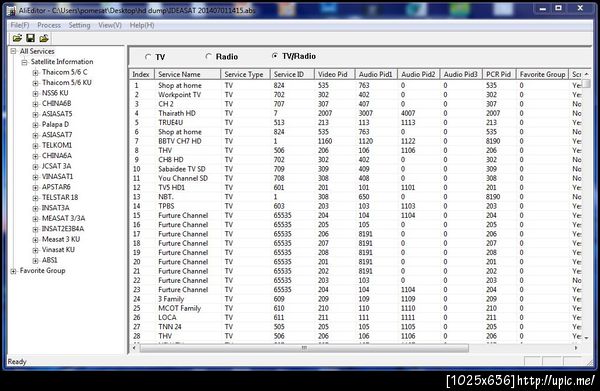Open the Setting menu
600x391 pixels.
[x=79, y=25]
